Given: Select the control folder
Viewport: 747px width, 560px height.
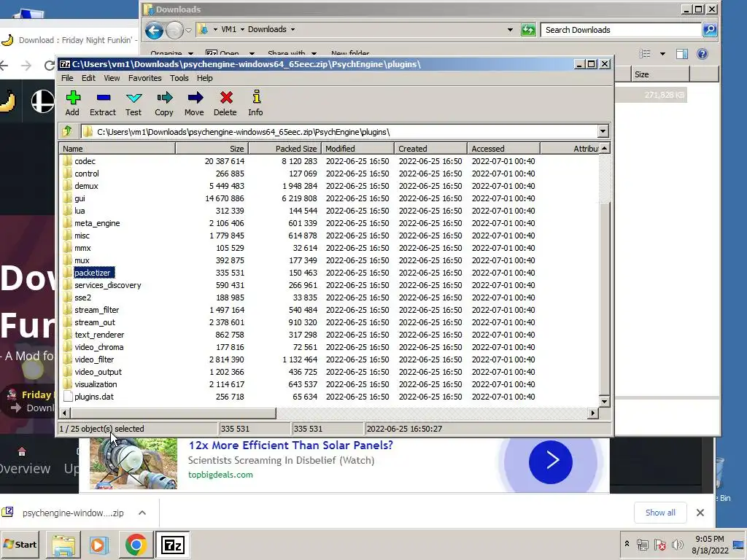Looking at the screenshot, I should coord(87,174).
